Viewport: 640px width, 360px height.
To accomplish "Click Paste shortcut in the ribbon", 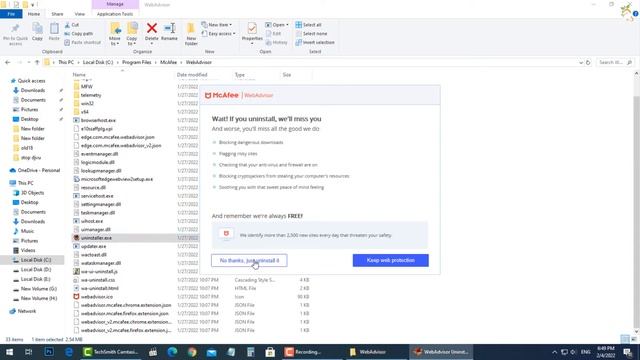I will (x=82, y=42).
